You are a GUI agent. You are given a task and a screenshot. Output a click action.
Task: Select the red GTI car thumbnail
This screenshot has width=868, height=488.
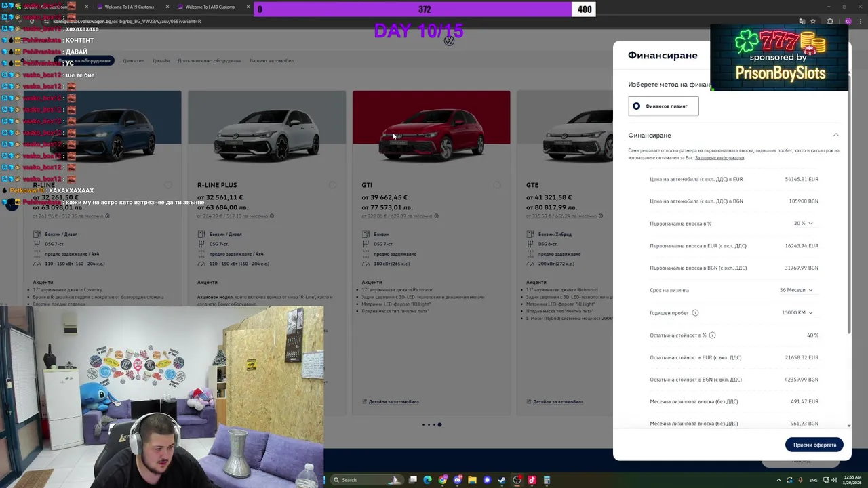[x=431, y=132]
